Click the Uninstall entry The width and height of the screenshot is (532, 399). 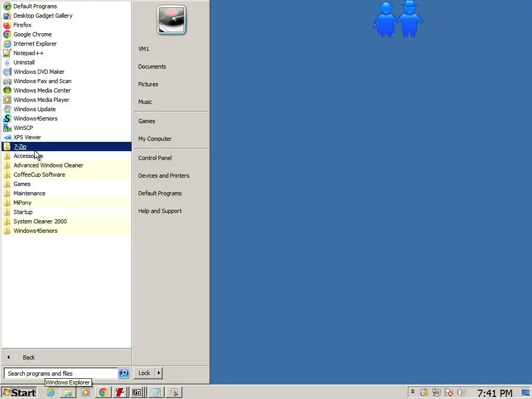pyautogui.click(x=66, y=62)
